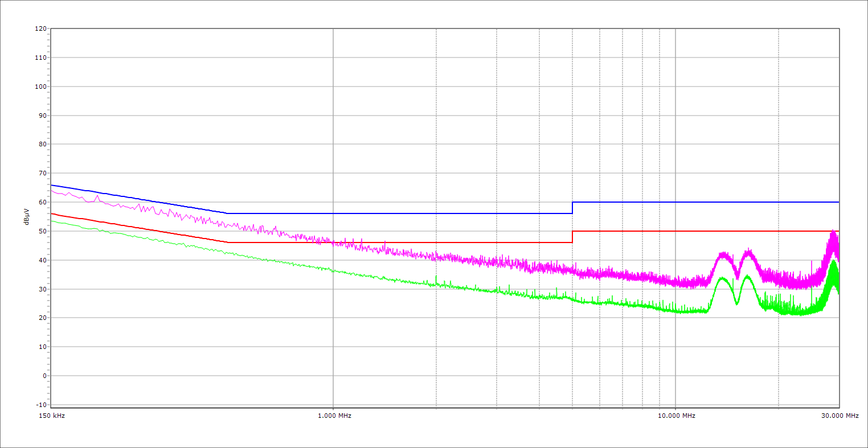The height and width of the screenshot is (448, 868).
Task: Pick the magenta trace peak near 30 MHz
Action: 833,232
